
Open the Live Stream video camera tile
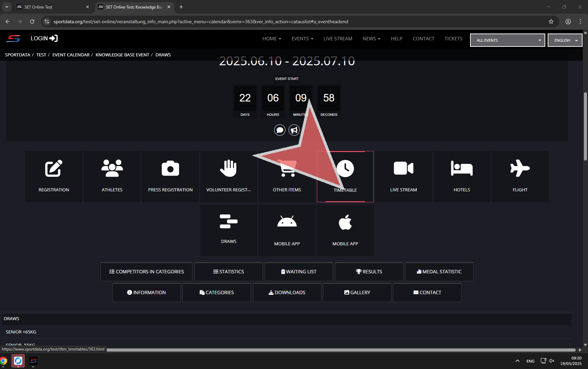[x=403, y=176]
